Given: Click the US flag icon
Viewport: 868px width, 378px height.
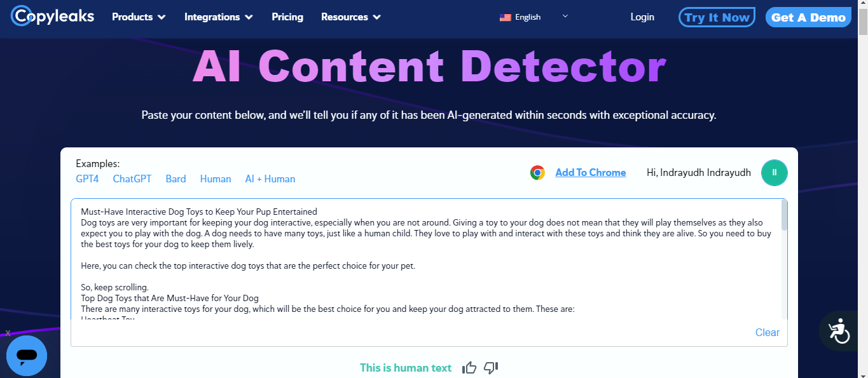Looking at the screenshot, I should point(506,17).
